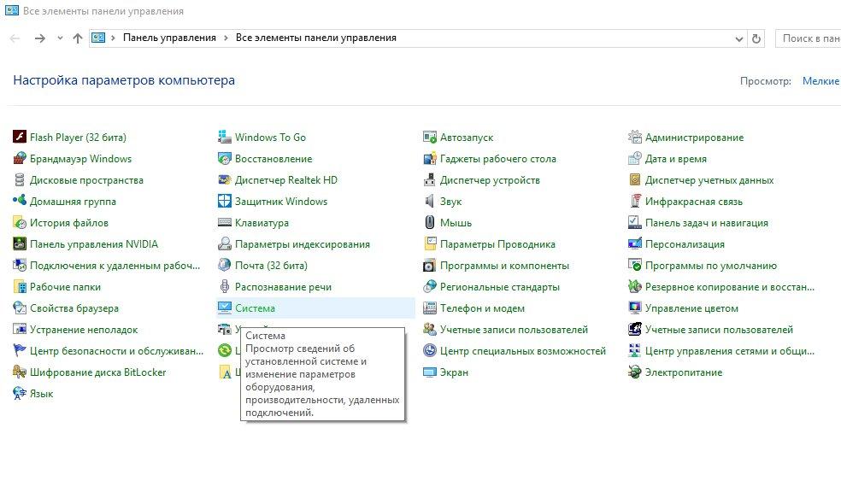
Task: Open Устранение неполадок link
Action: pyautogui.click(x=84, y=330)
